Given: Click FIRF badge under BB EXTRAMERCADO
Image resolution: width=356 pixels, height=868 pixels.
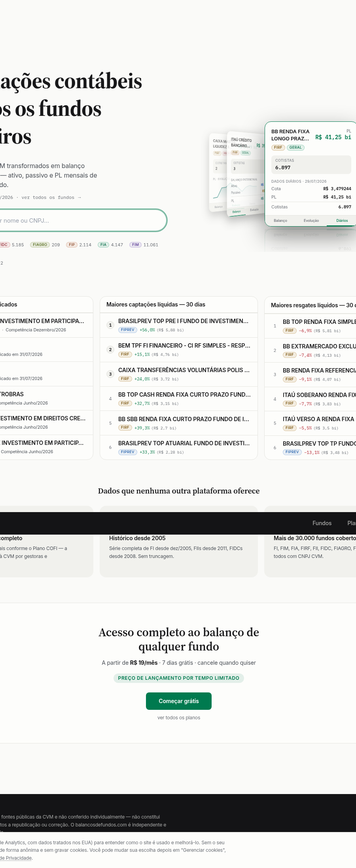Looking at the screenshot, I should [290, 355].
